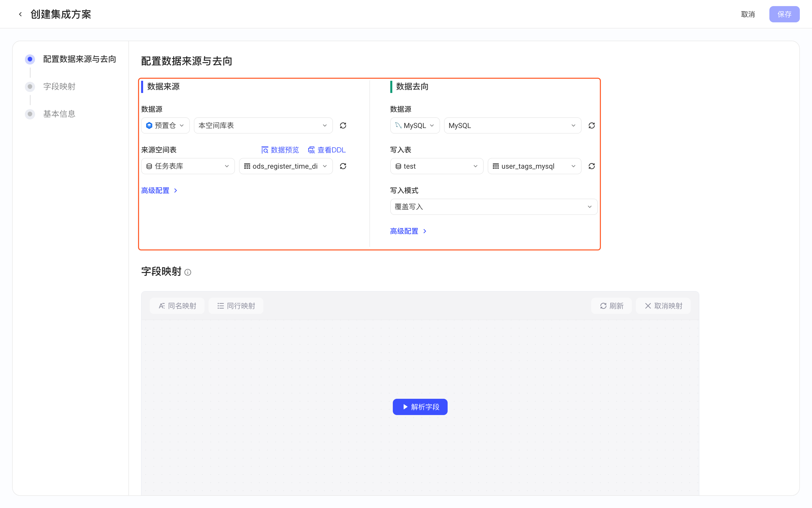Open the 查看DDL link
Image resolution: width=812 pixels, height=508 pixels.
click(x=327, y=150)
